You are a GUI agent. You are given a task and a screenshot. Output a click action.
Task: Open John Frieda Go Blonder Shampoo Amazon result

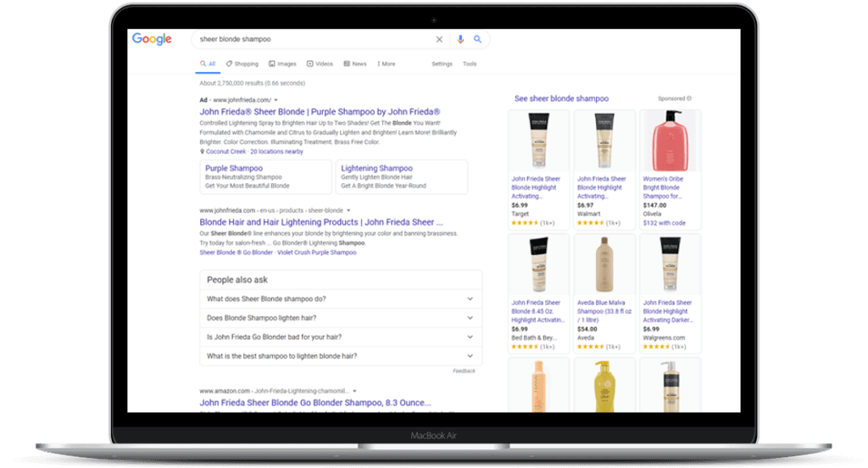point(315,403)
